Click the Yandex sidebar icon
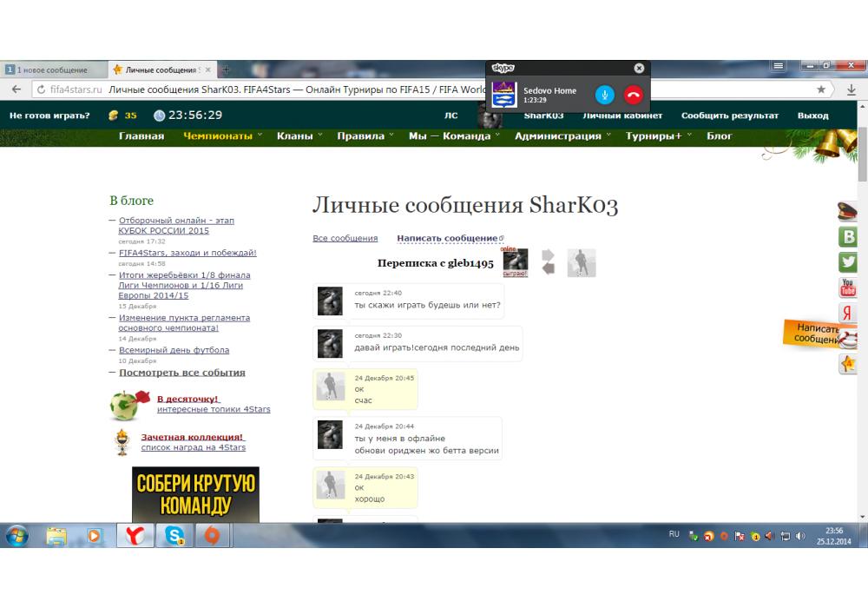 click(848, 314)
